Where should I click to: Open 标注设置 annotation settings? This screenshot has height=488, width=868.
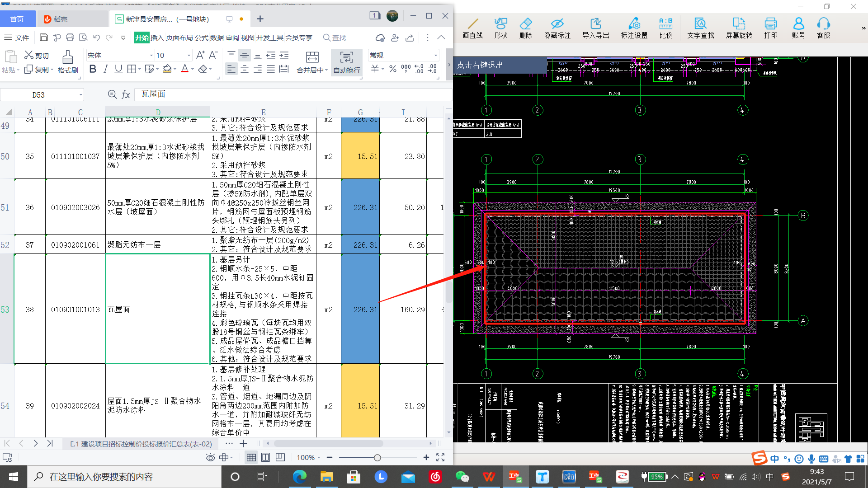[x=634, y=28]
